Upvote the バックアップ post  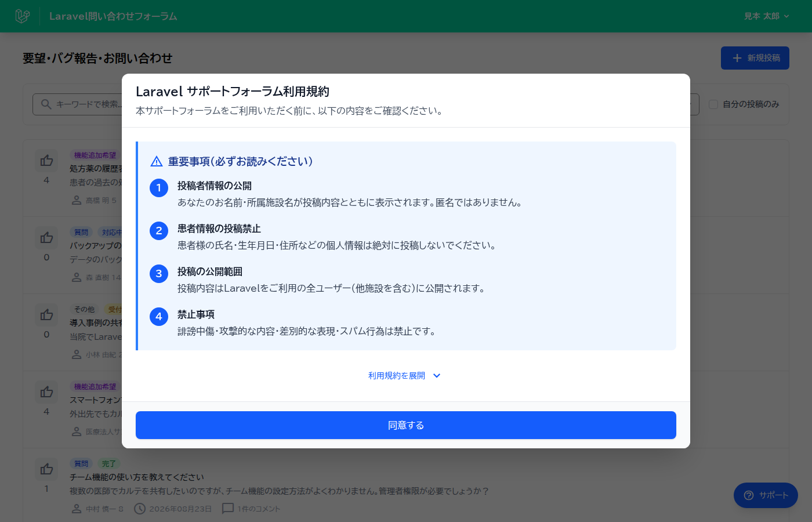click(46, 238)
